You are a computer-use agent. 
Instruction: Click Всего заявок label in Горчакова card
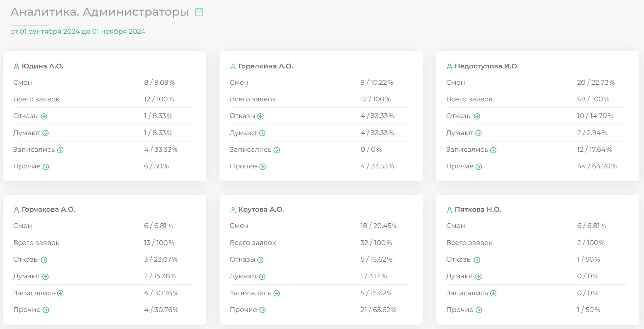(36, 243)
